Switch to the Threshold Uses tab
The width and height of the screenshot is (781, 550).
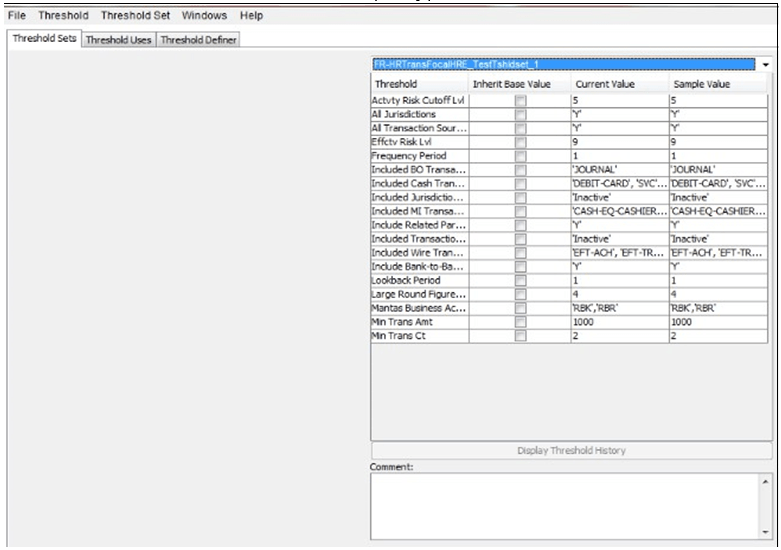(x=119, y=40)
